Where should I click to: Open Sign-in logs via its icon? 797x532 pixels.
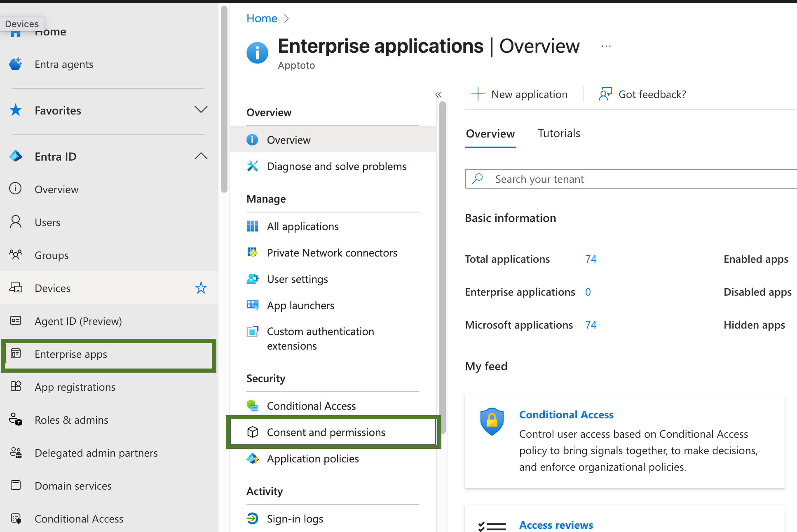253,518
